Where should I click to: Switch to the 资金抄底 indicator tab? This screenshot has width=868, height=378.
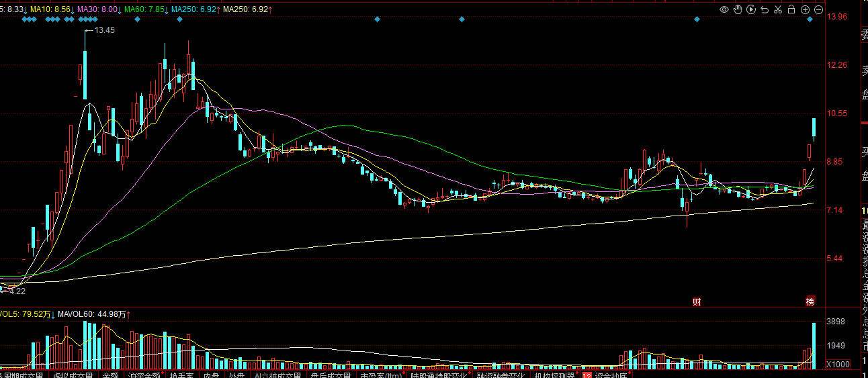611,375
